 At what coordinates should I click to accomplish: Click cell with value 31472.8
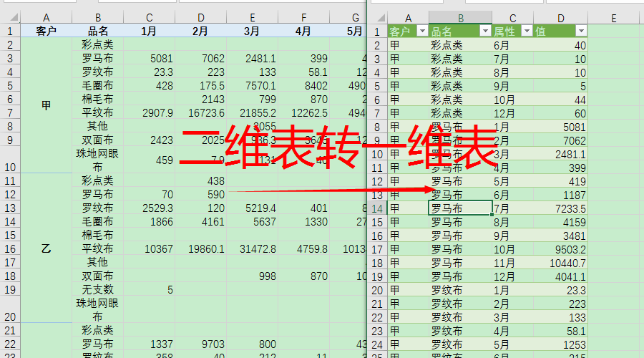click(x=252, y=248)
